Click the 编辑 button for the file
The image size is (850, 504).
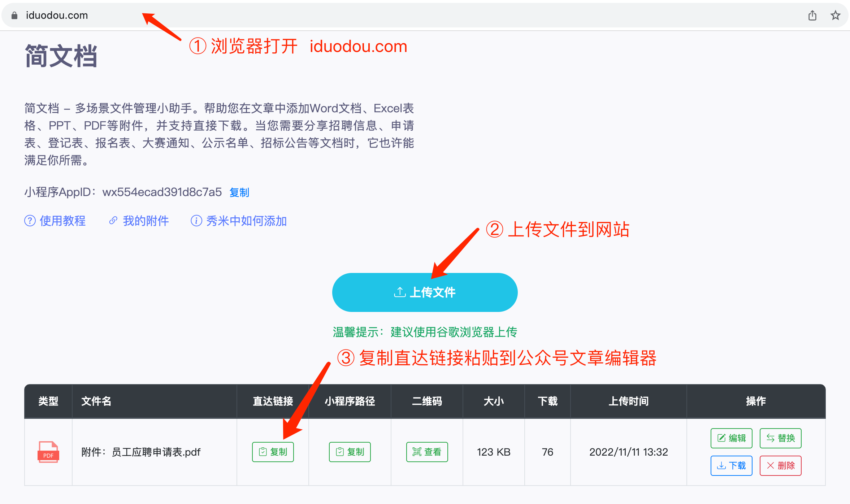[732, 438]
